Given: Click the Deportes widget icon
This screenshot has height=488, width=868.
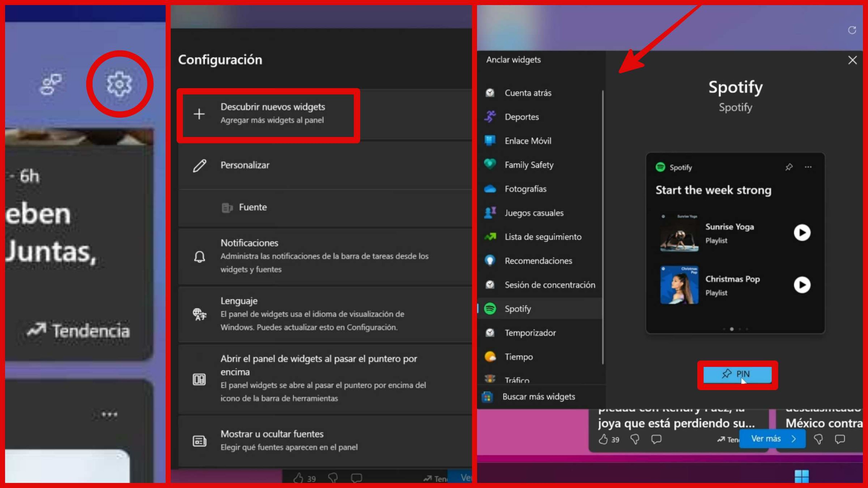Looking at the screenshot, I should 491,116.
